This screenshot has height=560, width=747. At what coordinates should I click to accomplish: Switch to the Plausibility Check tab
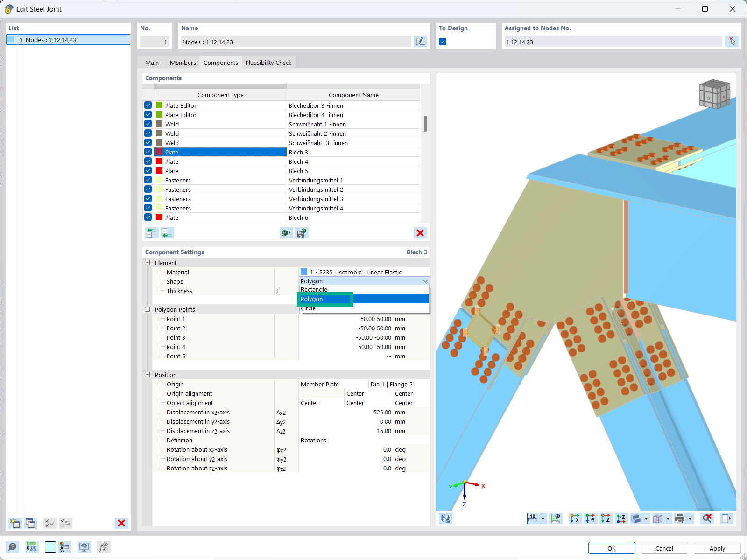pos(268,62)
